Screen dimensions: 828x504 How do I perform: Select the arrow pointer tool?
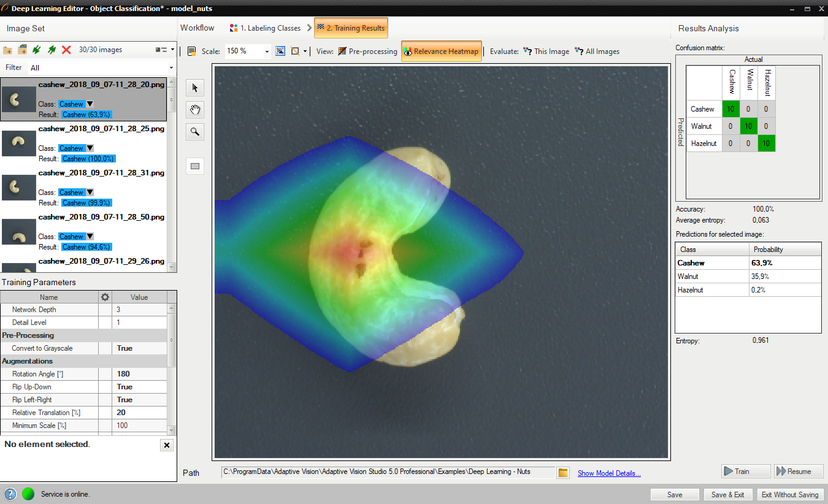195,88
